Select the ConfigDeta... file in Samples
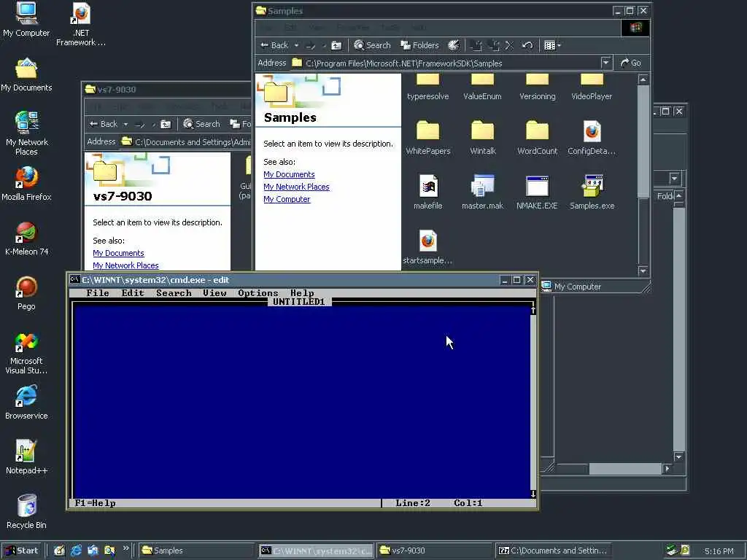747x560 pixels. pyautogui.click(x=592, y=138)
